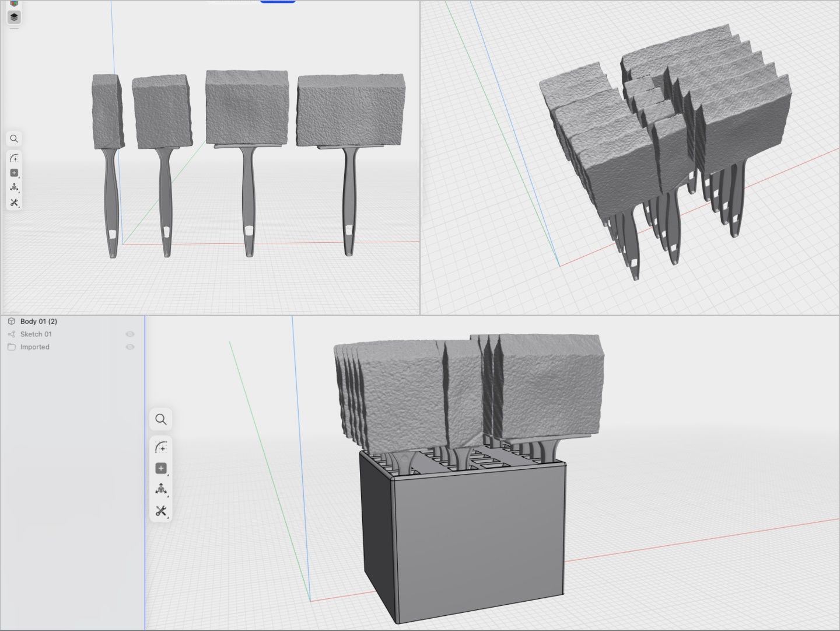The height and width of the screenshot is (631, 840).
Task: Select the widest brush in the four-brush row
Action: 350,111
